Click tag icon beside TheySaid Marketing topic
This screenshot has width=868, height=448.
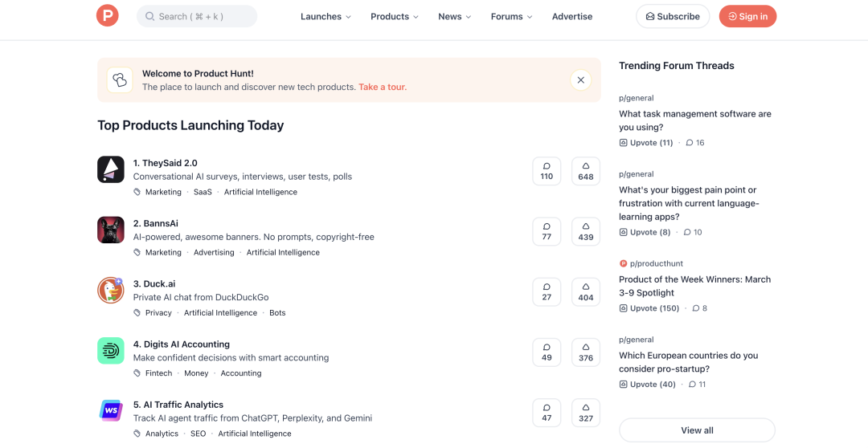tap(137, 192)
